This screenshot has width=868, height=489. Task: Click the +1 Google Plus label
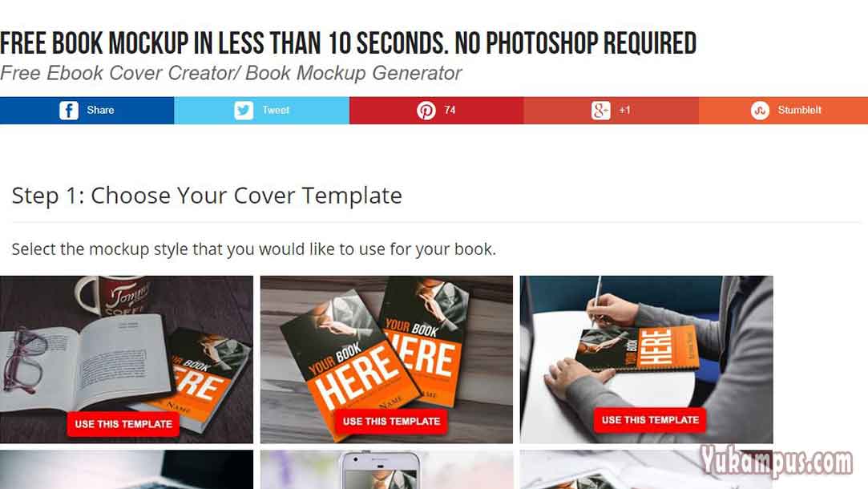tap(624, 110)
